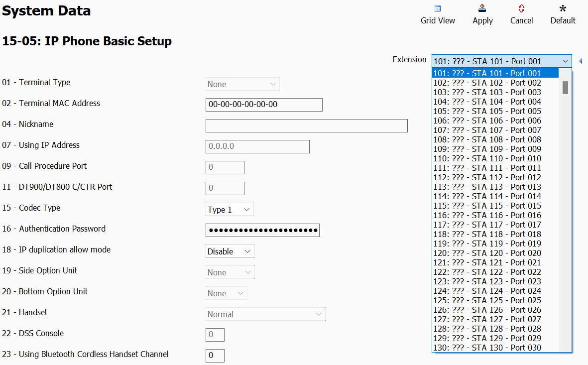This screenshot has width=588, height=365.
Task: Select extension 115 - Port 015
Action: click(495, 206)
